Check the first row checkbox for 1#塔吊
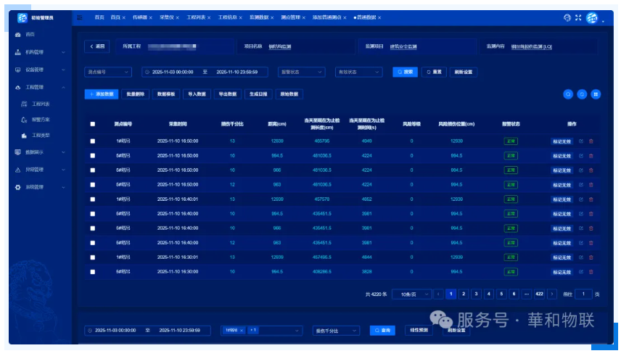This screenshot has width=629, height=364. [92, 141]
